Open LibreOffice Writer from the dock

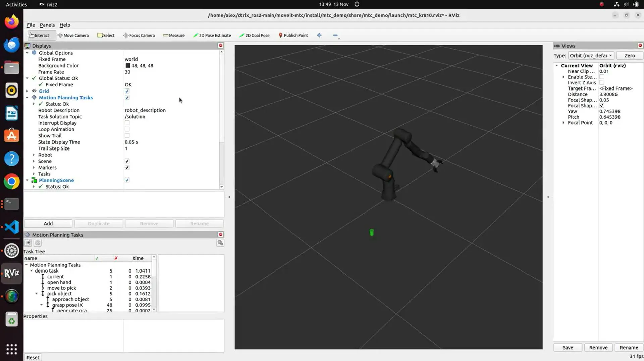point(12,113)
